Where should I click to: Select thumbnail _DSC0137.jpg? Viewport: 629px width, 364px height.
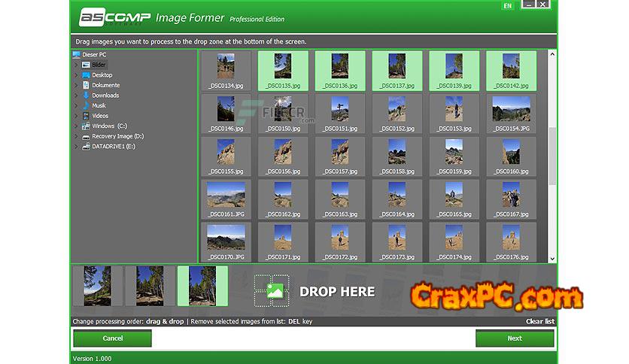tap(397, 71)
